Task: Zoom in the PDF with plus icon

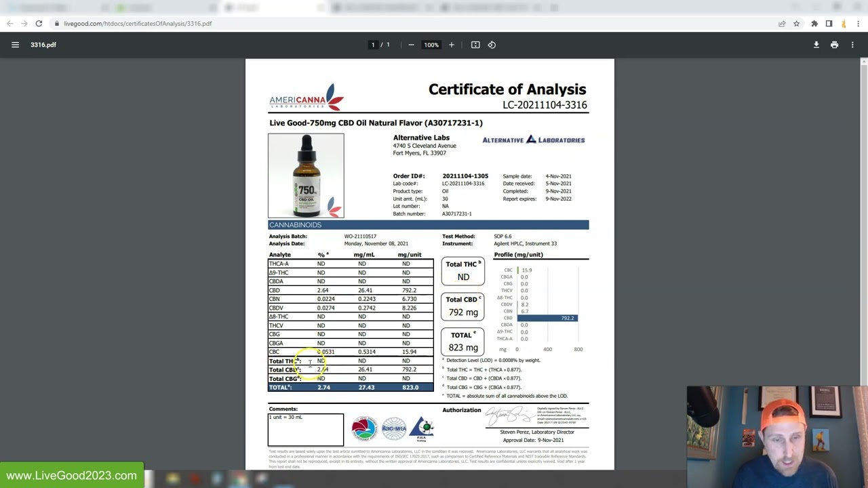Action: pyautogui.click(x=452, y=45)
